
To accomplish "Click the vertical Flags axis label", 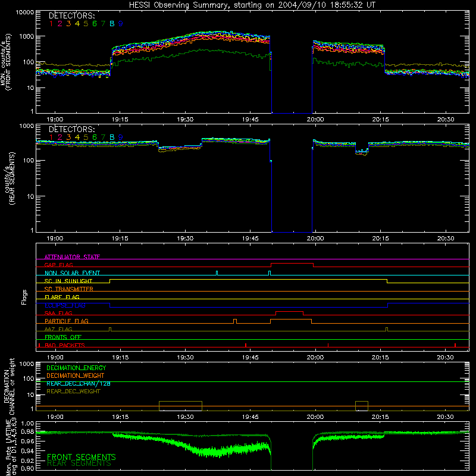I will point(24,297).
